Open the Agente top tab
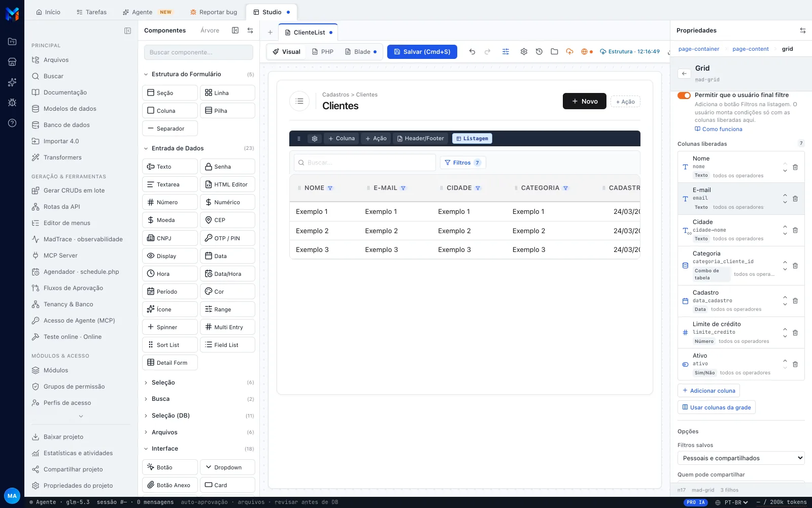 tap(147, 12)
